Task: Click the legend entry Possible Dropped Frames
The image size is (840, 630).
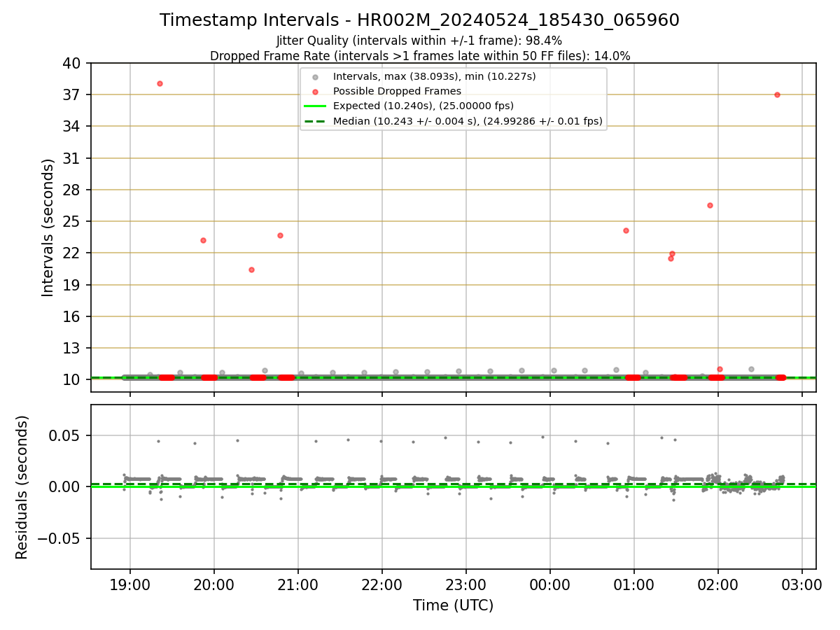Action: pyautogui.click(x=397, y=91)
